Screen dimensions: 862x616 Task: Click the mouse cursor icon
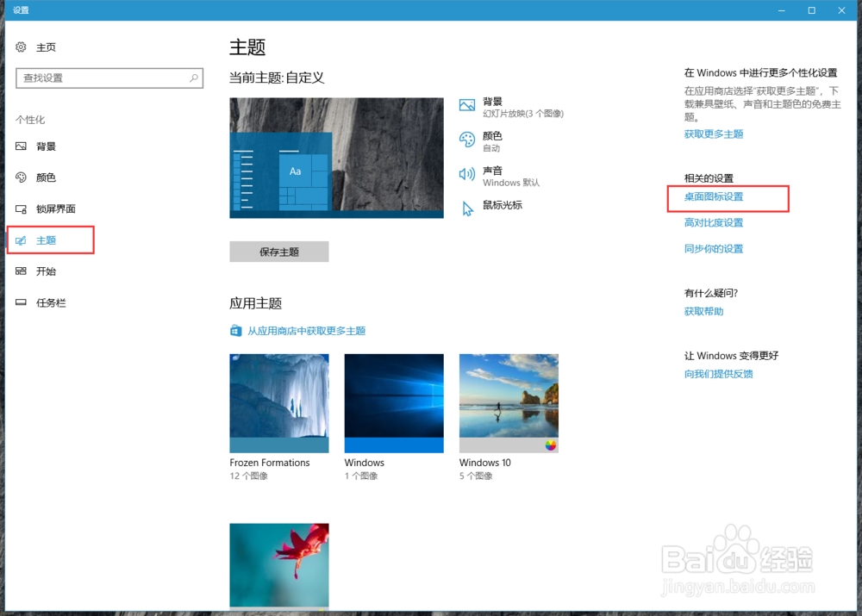467,208
